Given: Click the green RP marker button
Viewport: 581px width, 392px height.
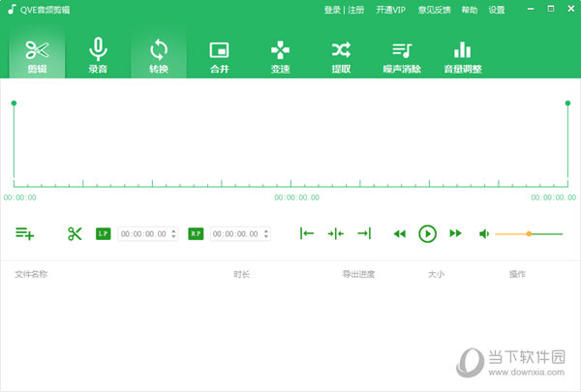Looking at the screenshot, I should 196,234.
